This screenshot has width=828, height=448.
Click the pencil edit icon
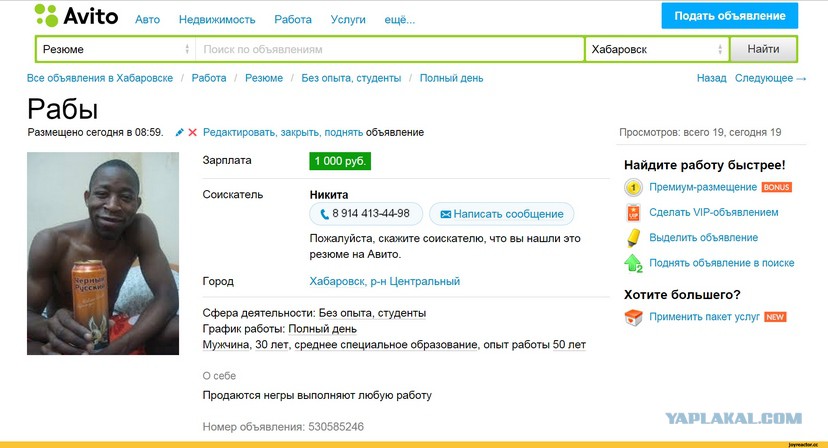coord(180,132)
